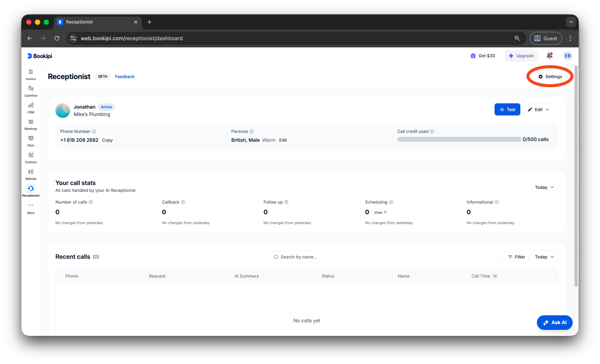
Task: Open the browser three-dot menu
Action: point(570,38)
